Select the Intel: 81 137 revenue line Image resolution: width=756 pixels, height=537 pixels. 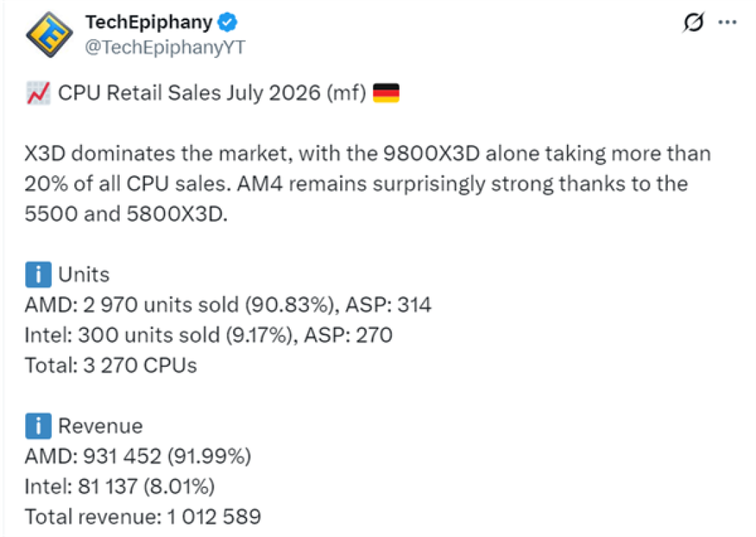coord(120,487)
